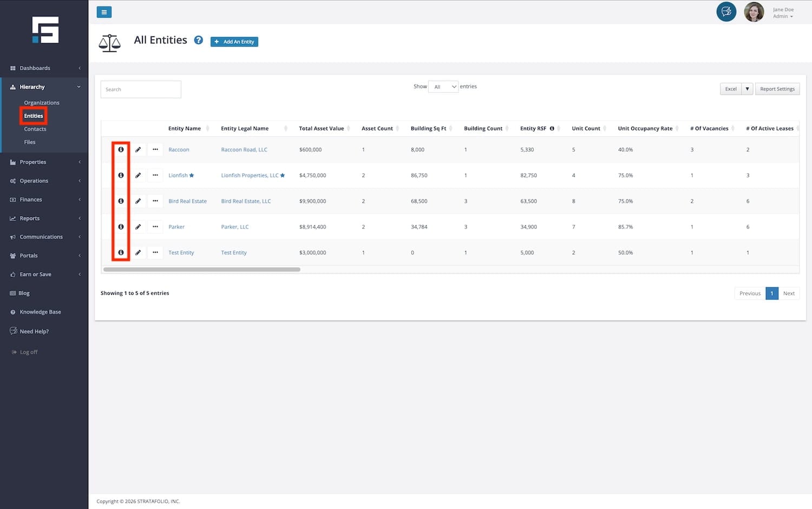Screen dimensions: 812x509
Task: Toggle the hamburger sidebar menu button
Action: click(104, 12)
